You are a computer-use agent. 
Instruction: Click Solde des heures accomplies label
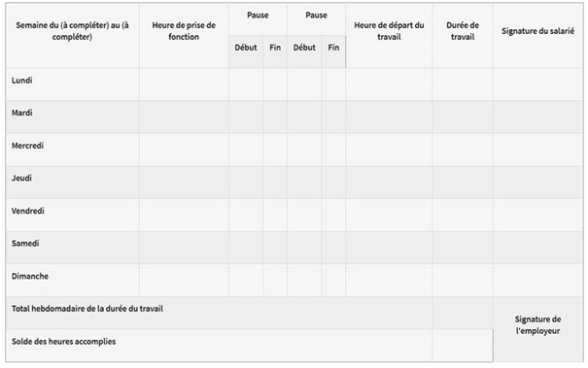pyautogui.click(x=63, y=342)
